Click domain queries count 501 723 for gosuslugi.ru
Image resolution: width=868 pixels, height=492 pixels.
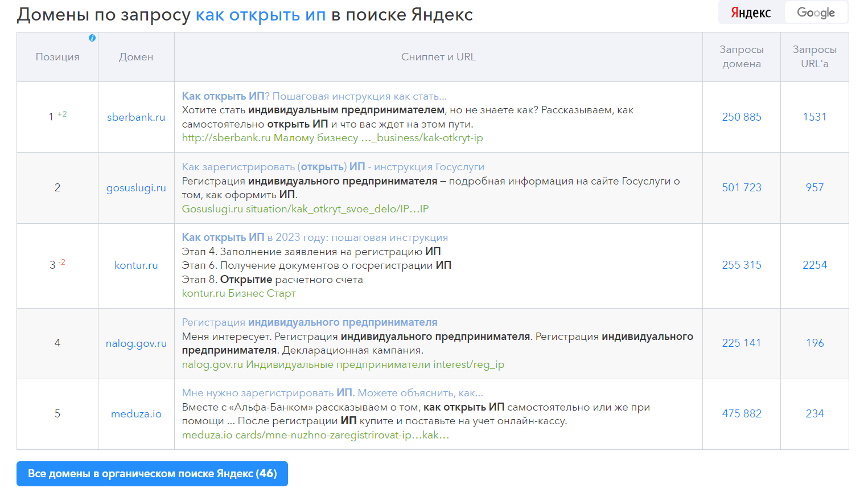tap(741, 187)
